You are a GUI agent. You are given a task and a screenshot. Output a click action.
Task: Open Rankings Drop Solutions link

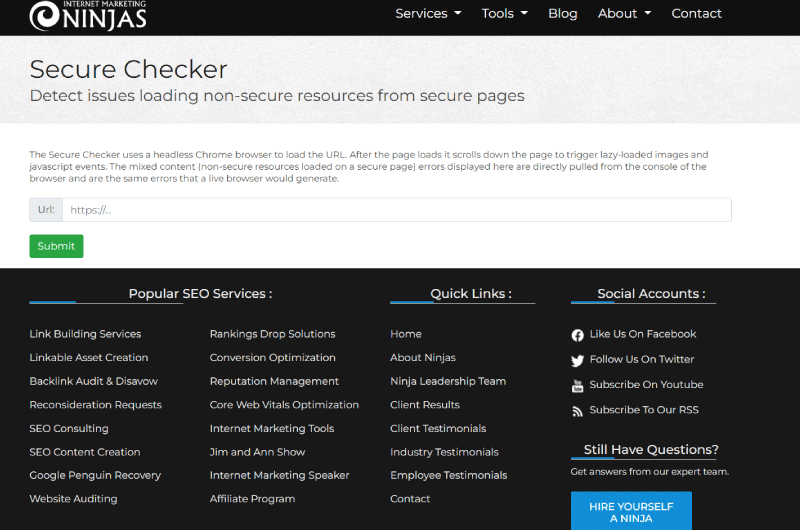tap(272, 334)
